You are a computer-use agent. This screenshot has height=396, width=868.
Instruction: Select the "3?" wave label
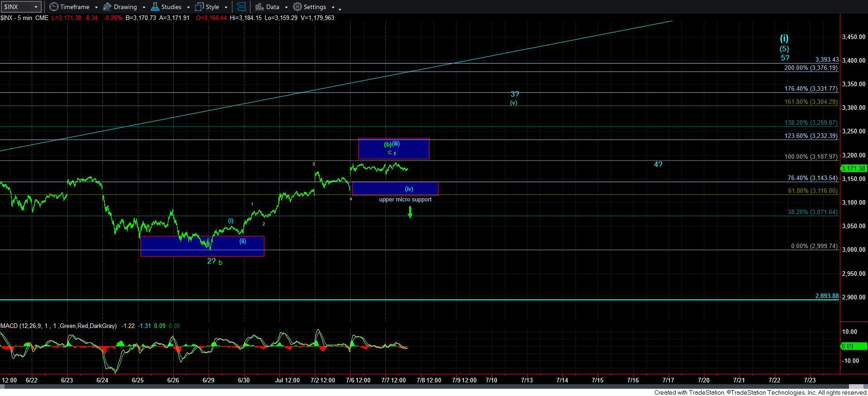[x=515, y=94]
